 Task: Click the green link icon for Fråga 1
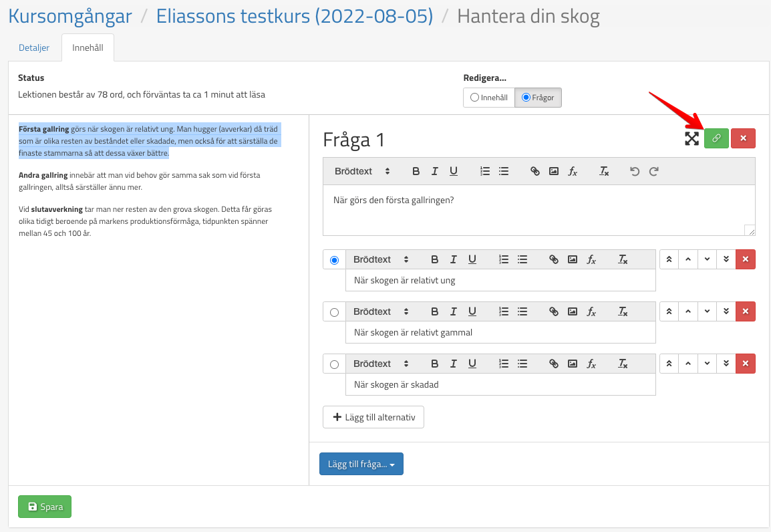click(x=716, y=138)
